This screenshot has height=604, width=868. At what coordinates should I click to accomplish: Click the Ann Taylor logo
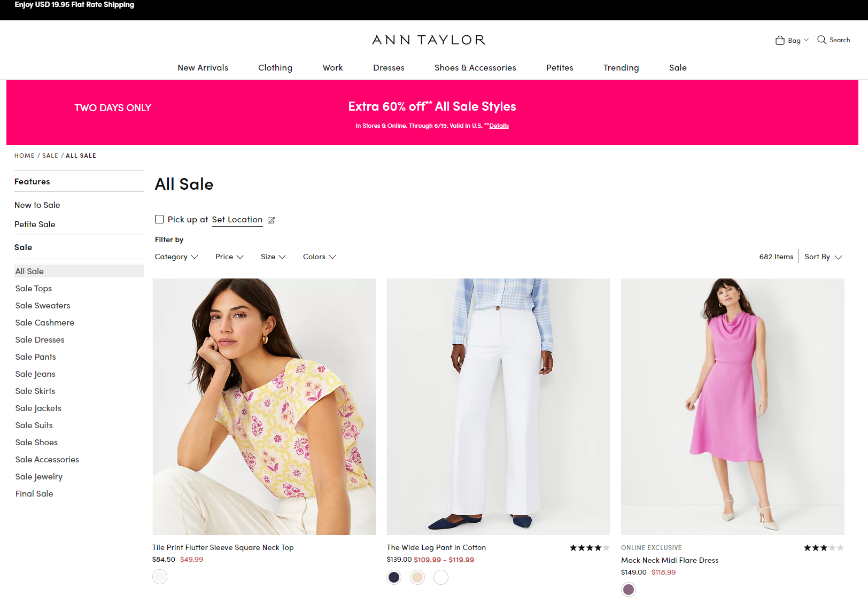(429, 40)
